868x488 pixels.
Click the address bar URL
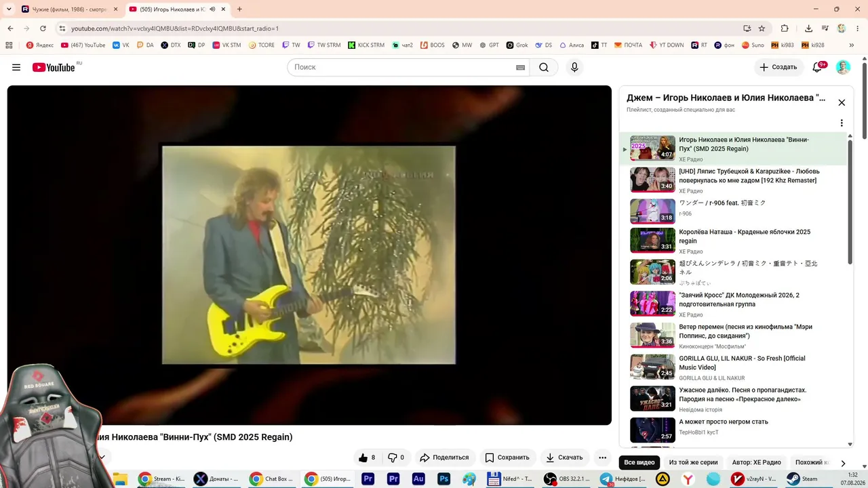(175, 28)
